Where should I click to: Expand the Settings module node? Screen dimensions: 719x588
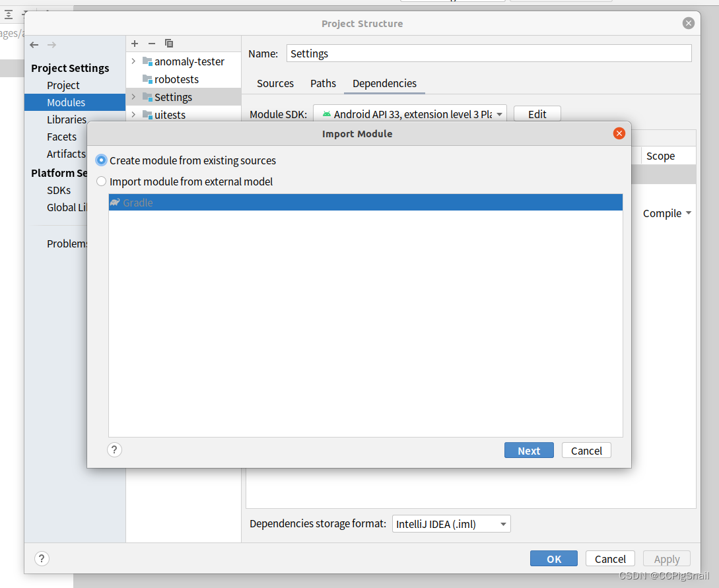coord(133,97)
